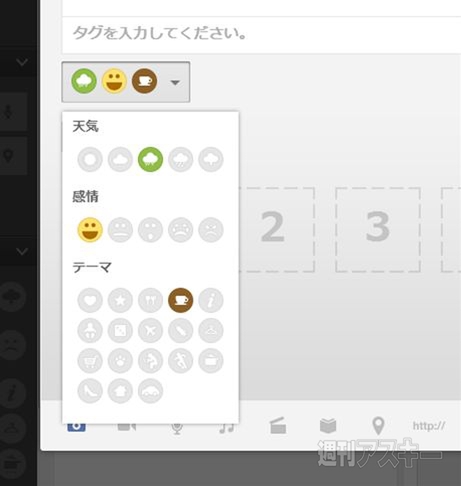Deselect the green rainy cloud weather icon
Viewport: 461px width, 486px height.
pos(150,159)
